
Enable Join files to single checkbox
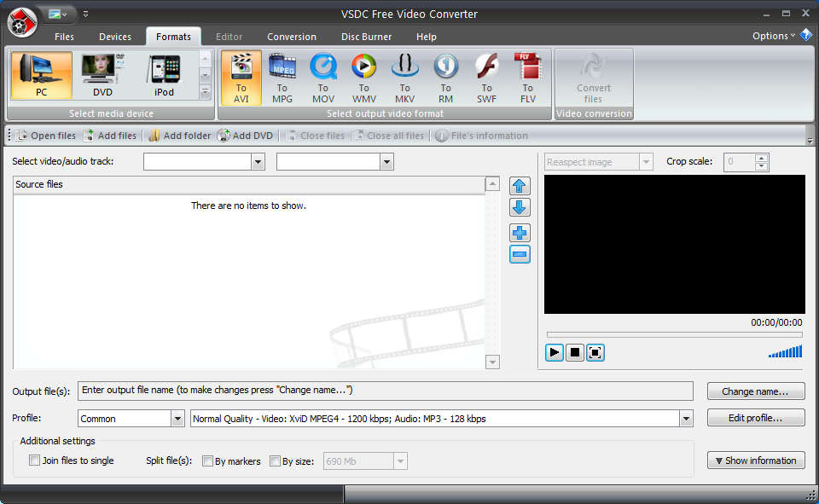click(x=34, y=461)
